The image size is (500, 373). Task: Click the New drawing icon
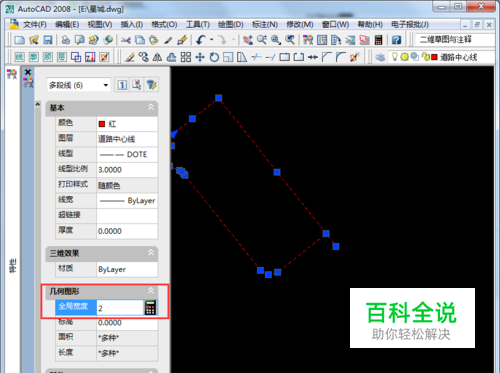click(20, 40)
